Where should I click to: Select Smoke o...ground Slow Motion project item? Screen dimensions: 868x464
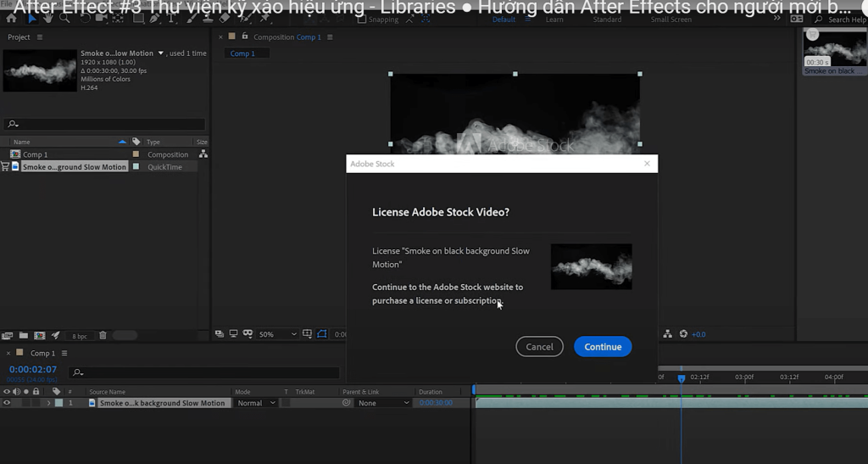[x=75, y=166]
